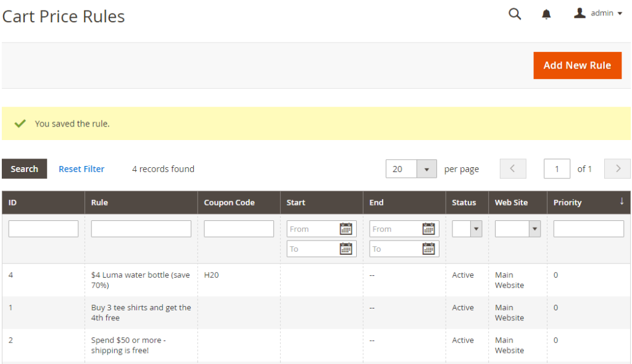The width and height of the screenshot is (632, 364).
Task: Click the per page value 20 field
Action: [401, 169]
